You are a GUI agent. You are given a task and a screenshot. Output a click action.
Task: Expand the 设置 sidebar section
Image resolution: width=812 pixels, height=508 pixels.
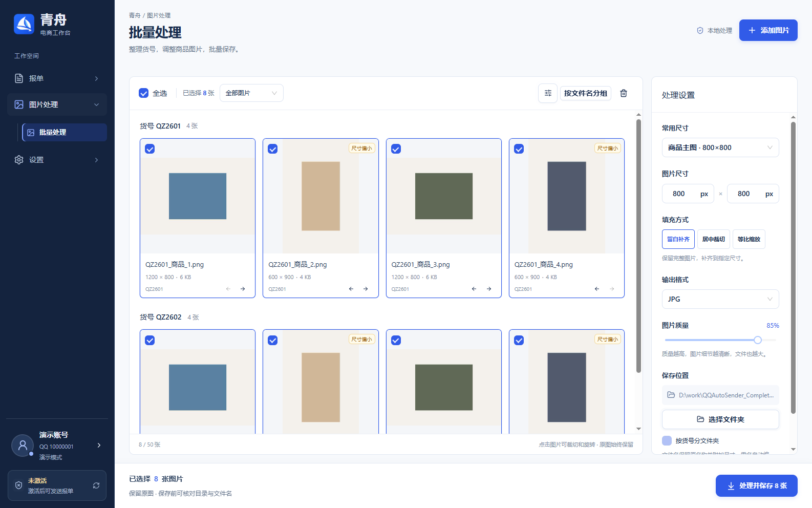57,160
